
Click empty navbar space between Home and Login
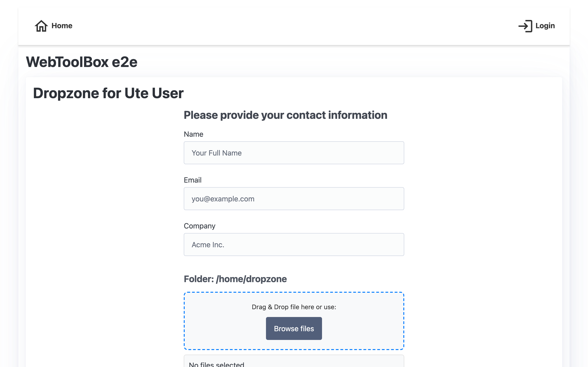click(291, 26)
